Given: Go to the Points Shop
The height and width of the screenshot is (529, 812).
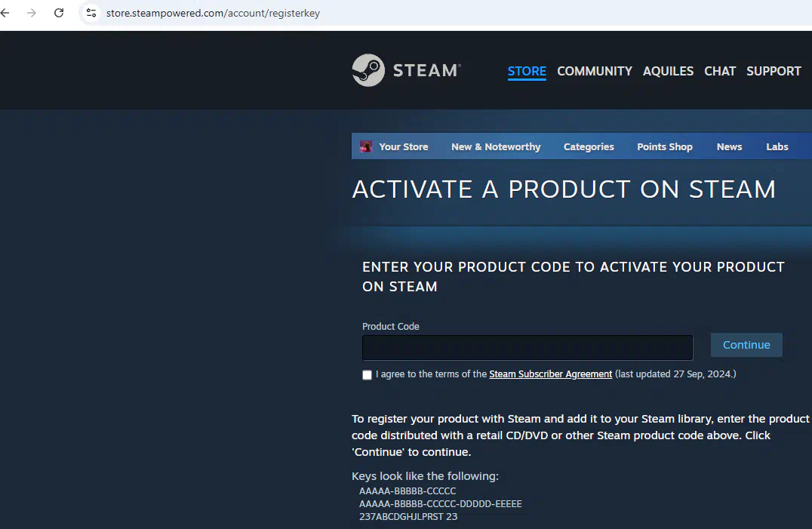Looking at the screenshot, I should [x=664, y=146].
